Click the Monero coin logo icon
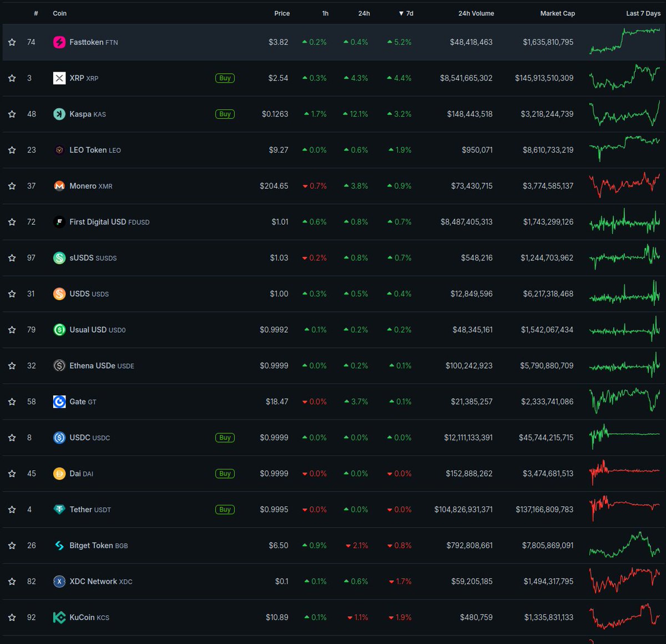Viewport: 666px width, 644px height. click(59, 186)
